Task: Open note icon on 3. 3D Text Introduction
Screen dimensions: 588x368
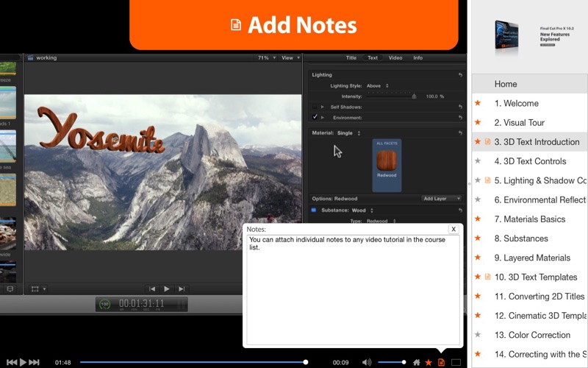Action: 487,141
